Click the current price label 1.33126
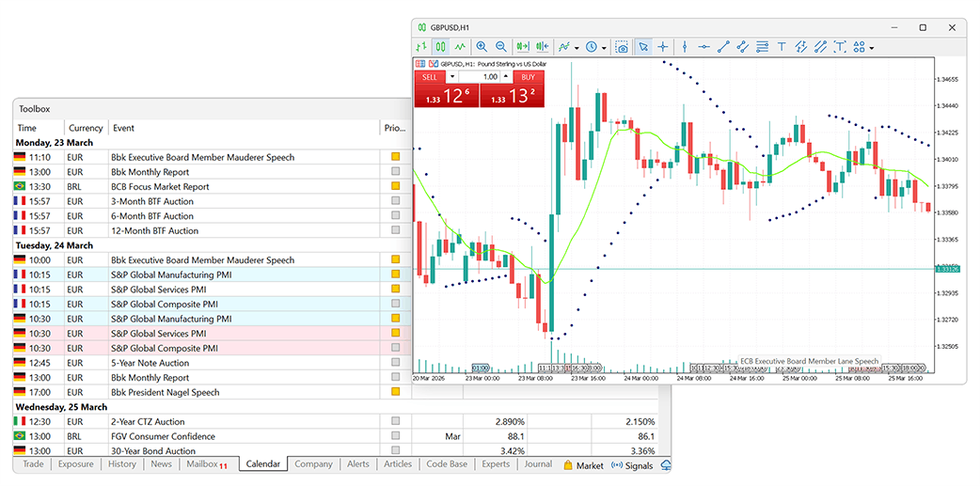This screenshot has height=486, width=980. pyautogui.click(x=947, y=269)
